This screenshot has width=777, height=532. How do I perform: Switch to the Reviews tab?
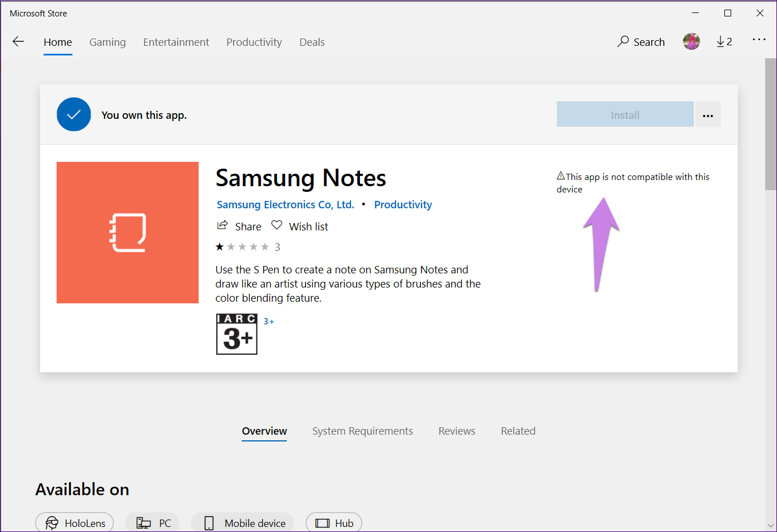click(x=456, y=431)
